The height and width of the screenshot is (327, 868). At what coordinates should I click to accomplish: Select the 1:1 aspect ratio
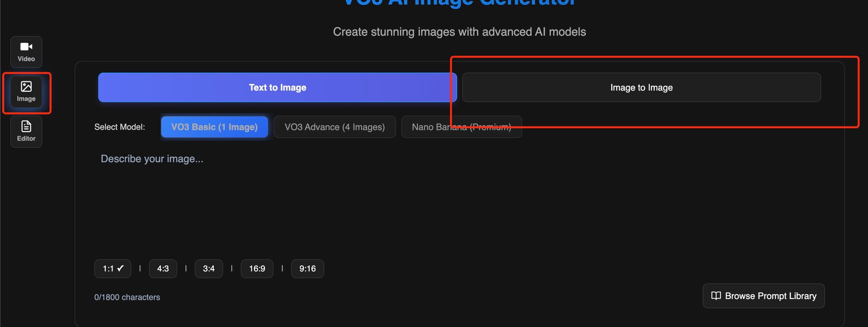point(112,268)
